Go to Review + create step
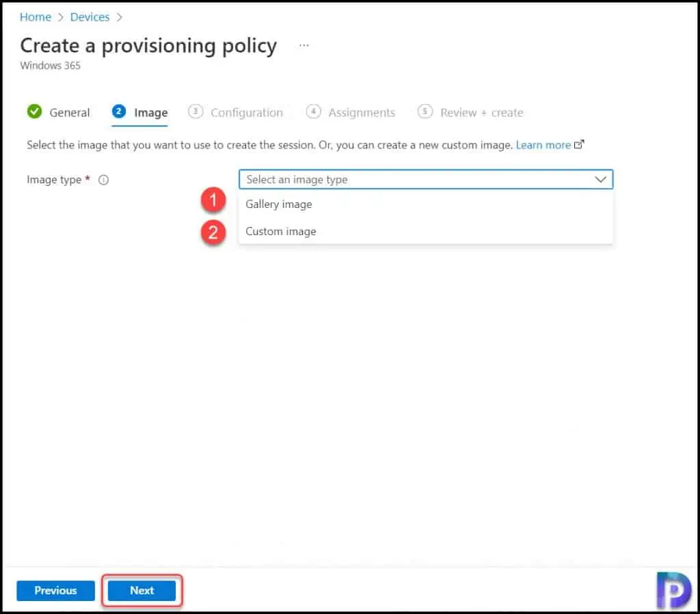 tap(470, 112)
